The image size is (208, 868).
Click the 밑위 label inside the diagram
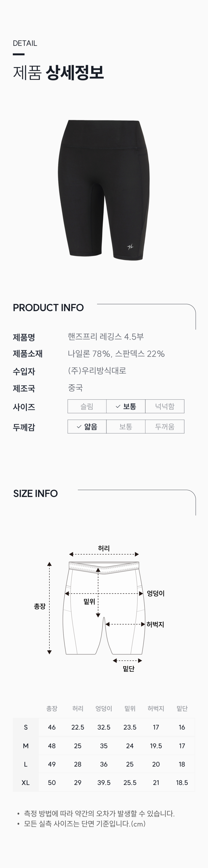point(89,602)
